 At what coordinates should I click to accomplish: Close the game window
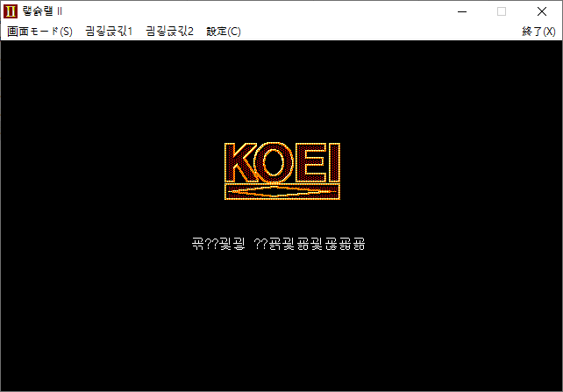click(x=542, y=11)
